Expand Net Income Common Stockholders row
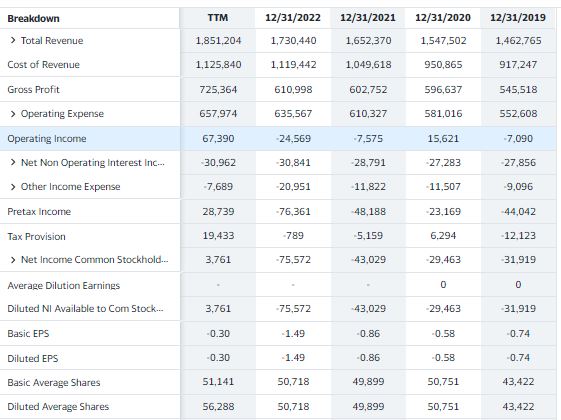 13,260
